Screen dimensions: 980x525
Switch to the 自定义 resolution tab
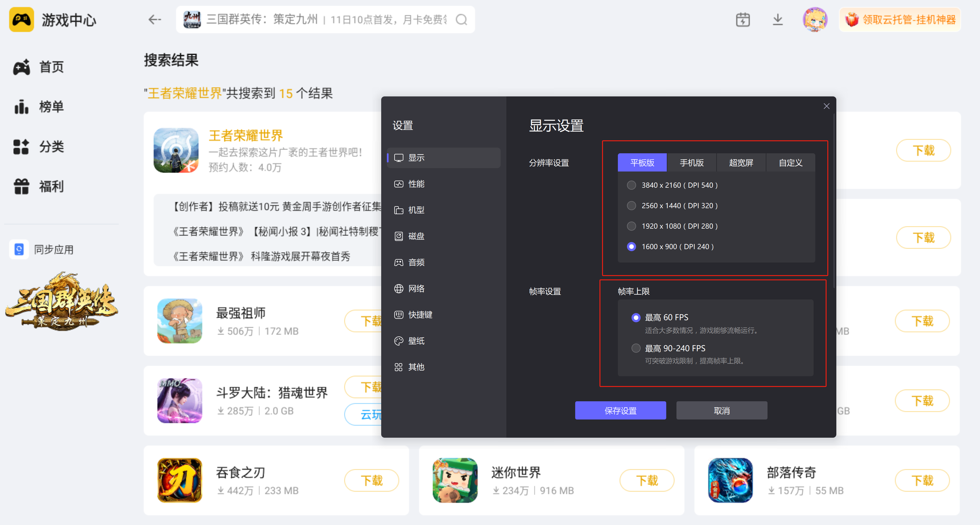(790, 162)
